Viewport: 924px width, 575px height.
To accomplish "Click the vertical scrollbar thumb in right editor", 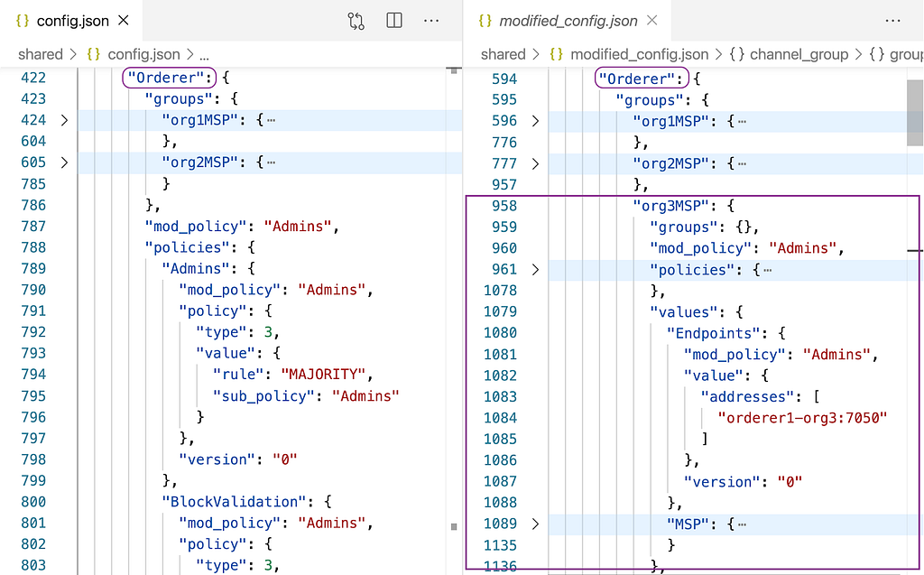I will [915, 112].
